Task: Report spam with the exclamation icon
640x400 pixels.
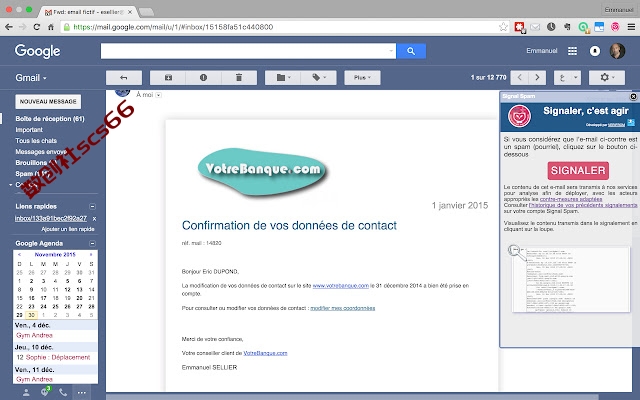Action: point(203,78)
